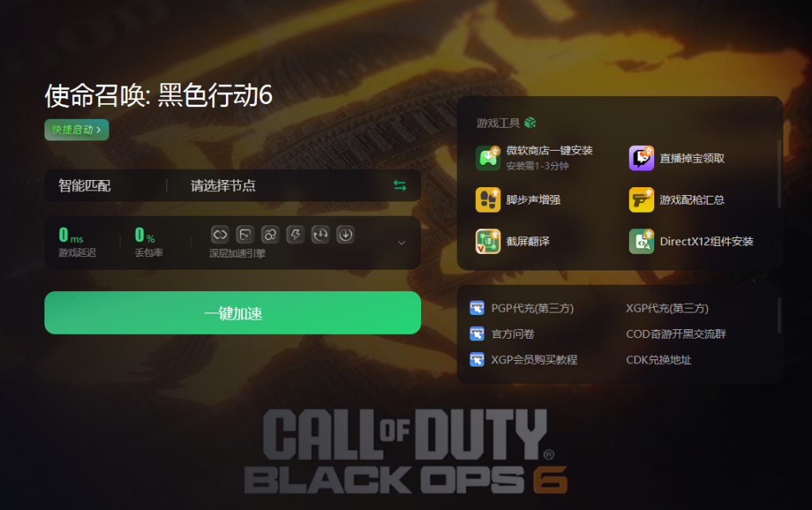Open the PGP代充(第三方) link

pos(532,308)
